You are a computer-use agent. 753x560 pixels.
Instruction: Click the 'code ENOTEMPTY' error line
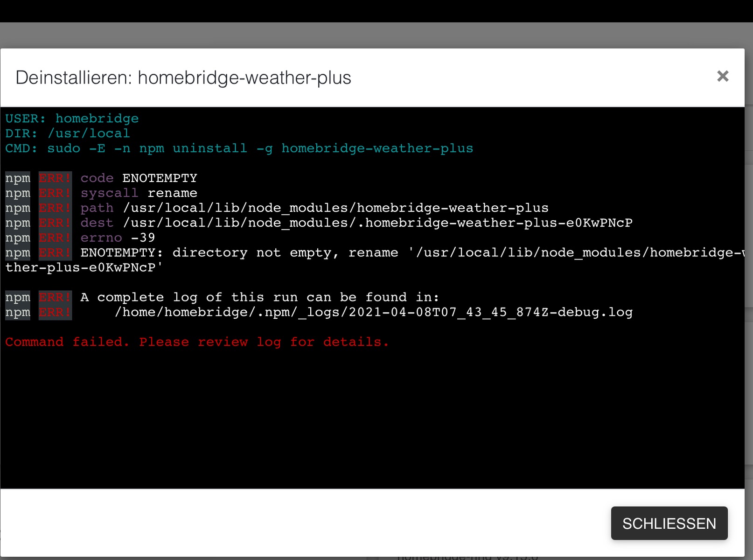139,178
